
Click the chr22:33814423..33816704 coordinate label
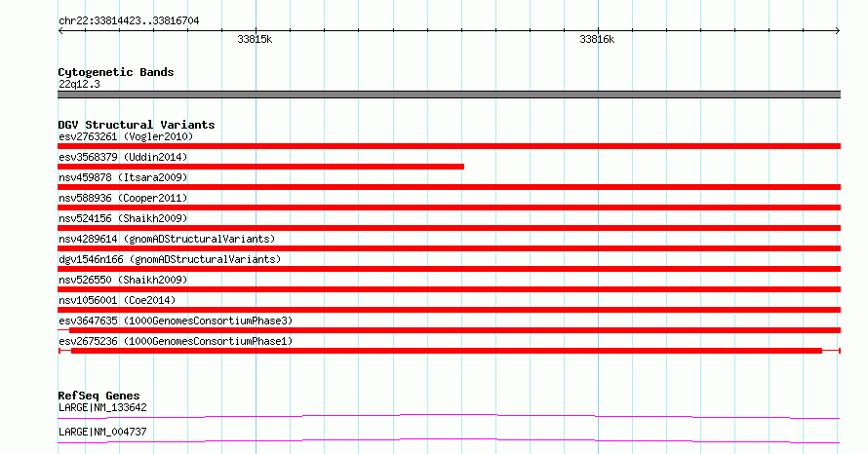(x=129, y=20)
